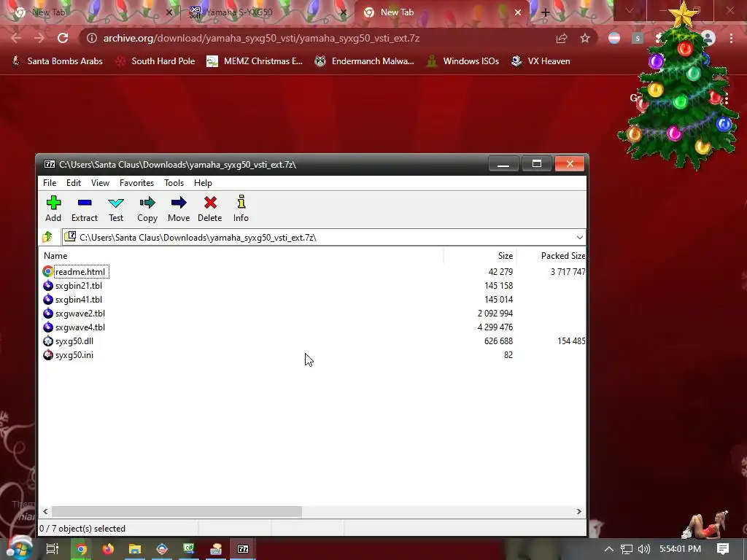This screenshot has height=560, width=747.
Task: Click the Add toolbar icon in 7-Zip
Action: click(53, 203)
